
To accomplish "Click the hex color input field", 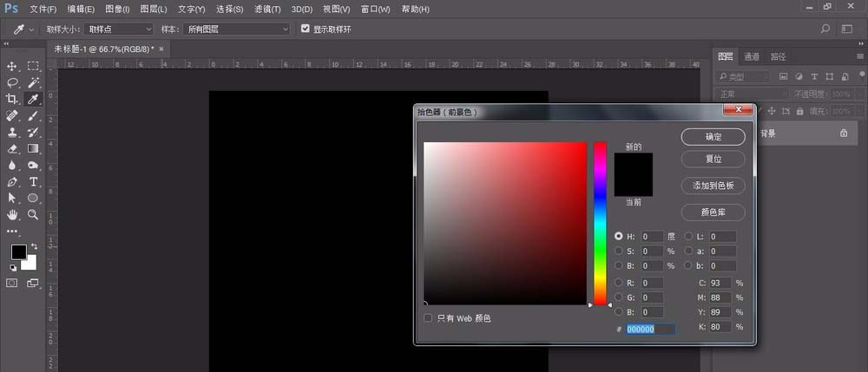I will tap(651, 330).
